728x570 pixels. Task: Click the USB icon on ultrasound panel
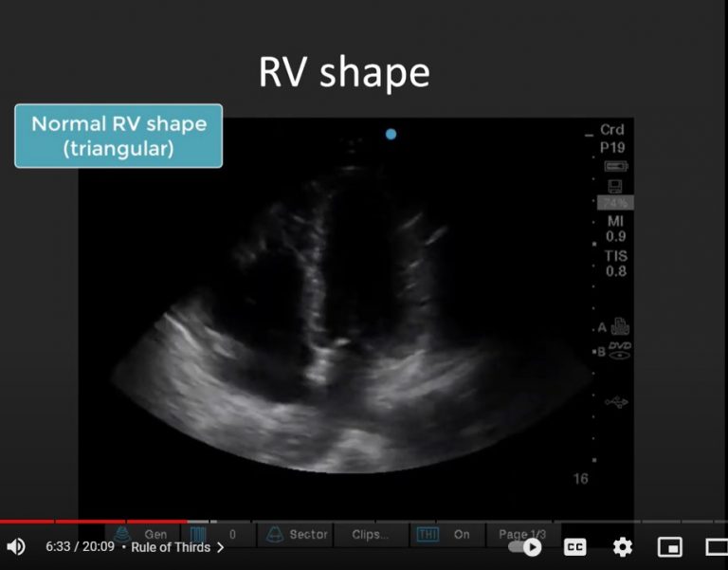pyautogui.click(x=616, y=403)
